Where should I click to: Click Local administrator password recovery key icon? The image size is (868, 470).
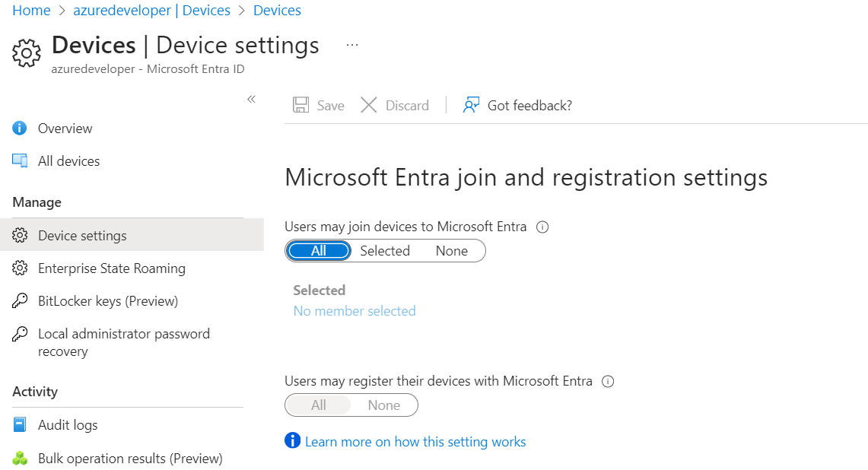tap(20, 333)
